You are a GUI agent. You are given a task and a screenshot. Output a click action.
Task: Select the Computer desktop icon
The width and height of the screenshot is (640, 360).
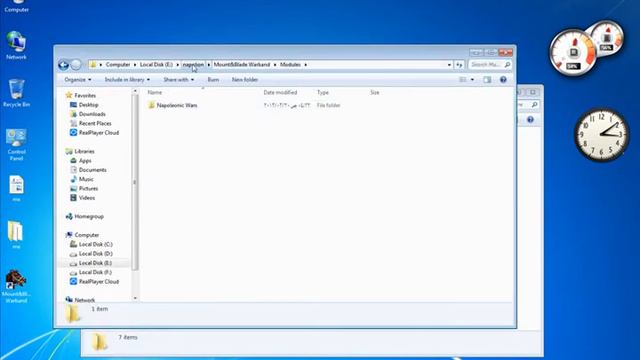tap(16, 6)
